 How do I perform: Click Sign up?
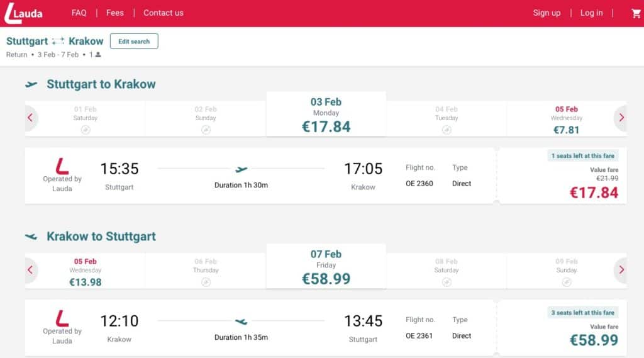547,13
